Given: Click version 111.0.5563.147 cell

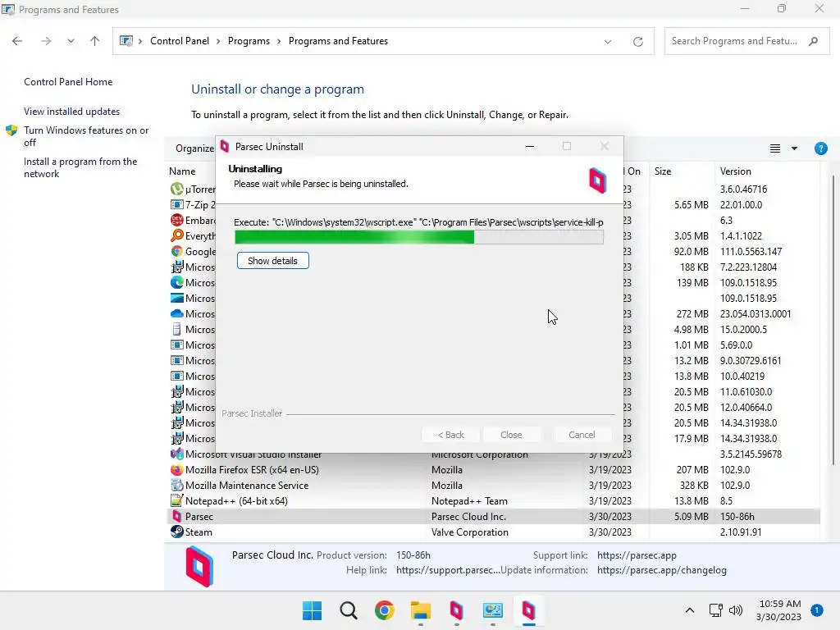Looking at the screenshot, I should click(751, 251).
